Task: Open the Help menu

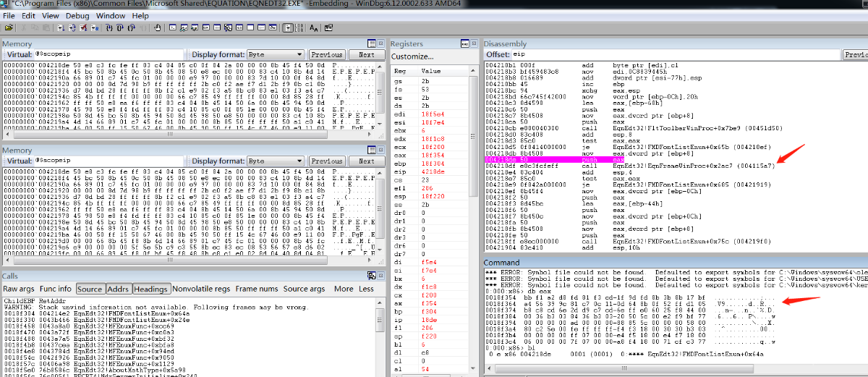Action: click(140, 15)
